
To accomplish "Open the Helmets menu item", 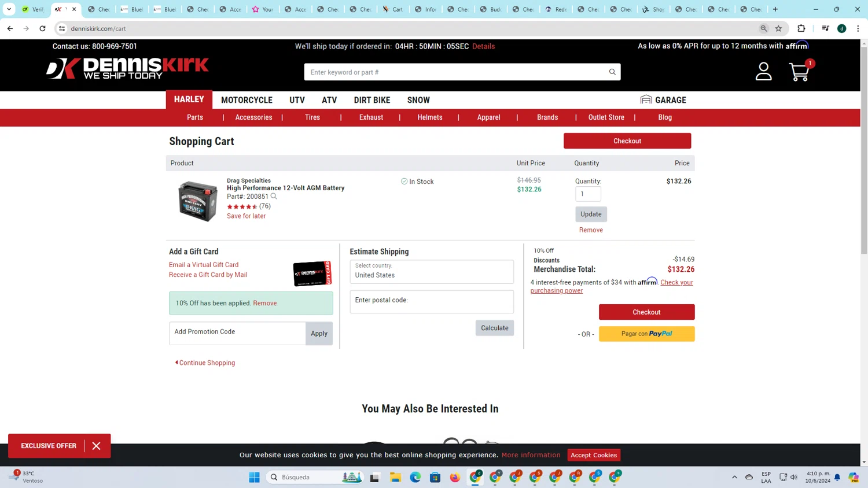I will point(429,117).
